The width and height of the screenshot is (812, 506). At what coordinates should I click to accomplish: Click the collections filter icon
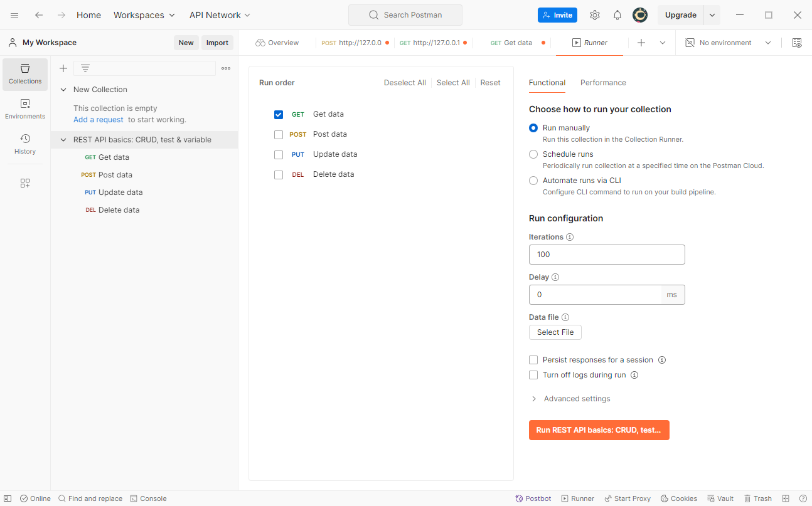pos(85,68)
